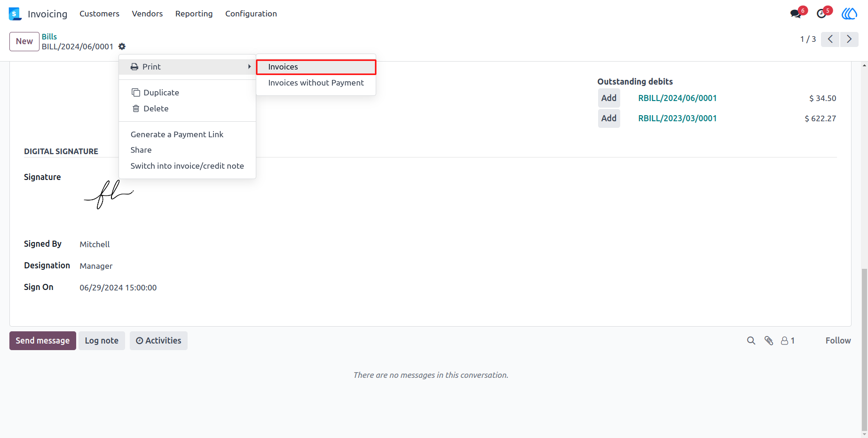Open the RBILL/2024/06/0001 link
Image resolution: width=868 pixels, height=438 pixels.
coord(677,98)
